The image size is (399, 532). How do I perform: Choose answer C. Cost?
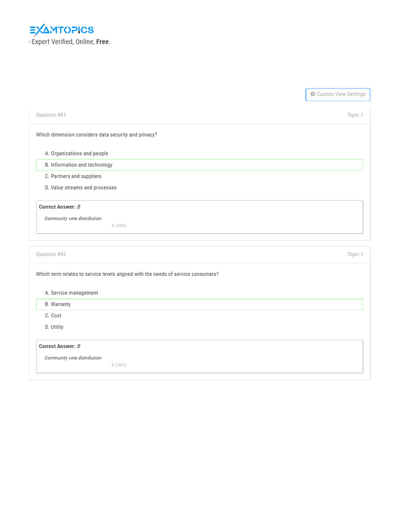pyautogui.click(x=53, y=316)
